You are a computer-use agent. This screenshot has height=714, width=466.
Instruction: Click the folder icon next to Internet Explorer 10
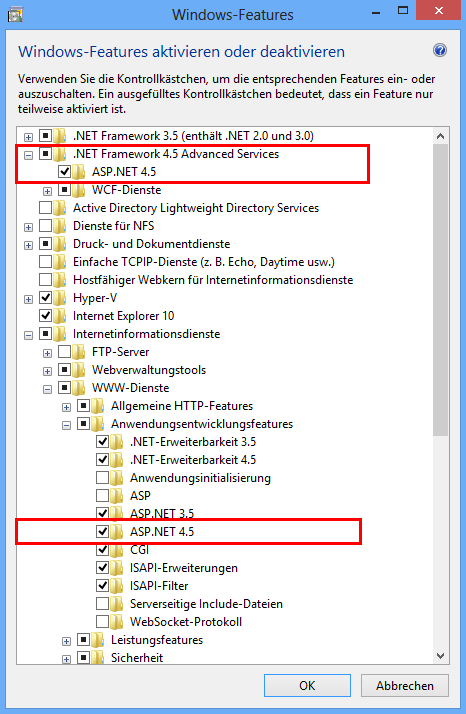pyautogui.click(x=60, y=316)
